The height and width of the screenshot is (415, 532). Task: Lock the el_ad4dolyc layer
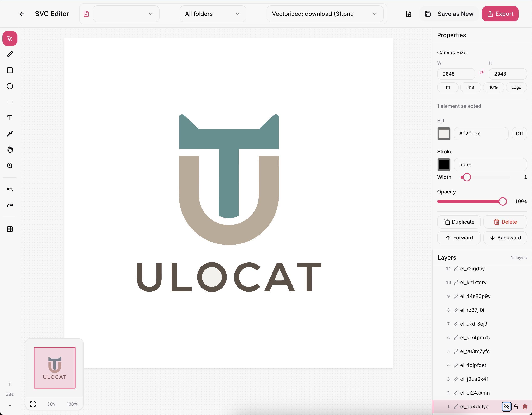click(516, 406)
